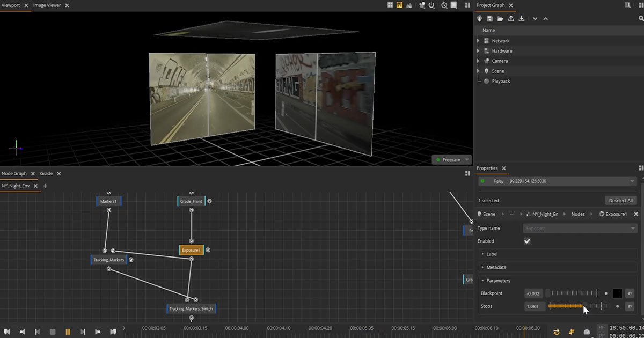Add a new graph tab with plus icon
Screen dimensions: 644x338
(45, 186)
